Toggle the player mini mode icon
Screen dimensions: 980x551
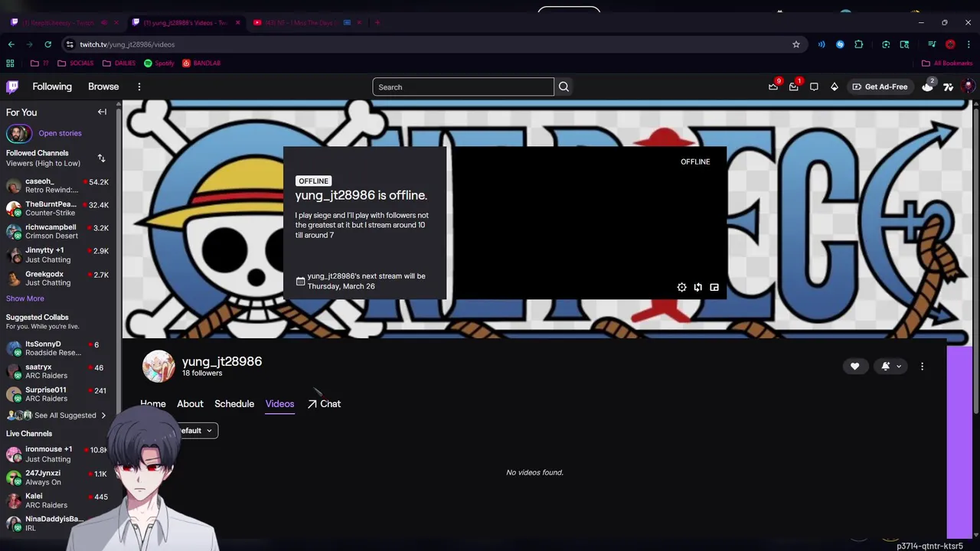click(714, 287)
